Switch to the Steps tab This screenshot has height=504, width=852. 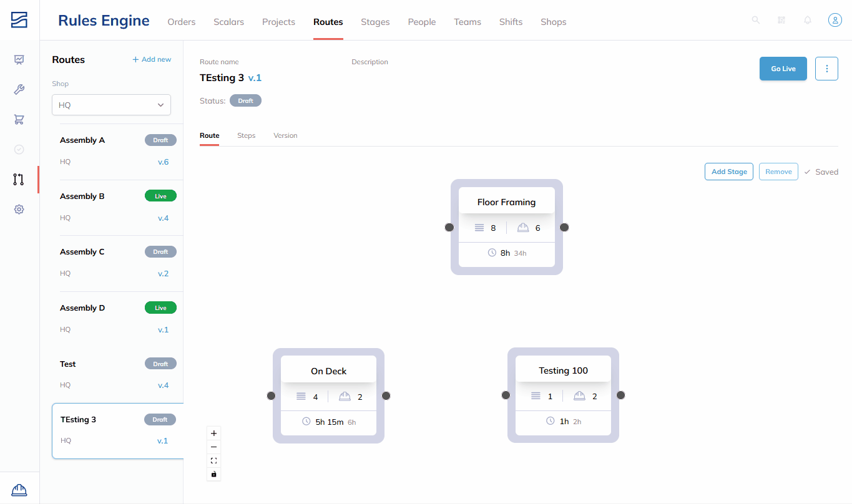point(246,135)
